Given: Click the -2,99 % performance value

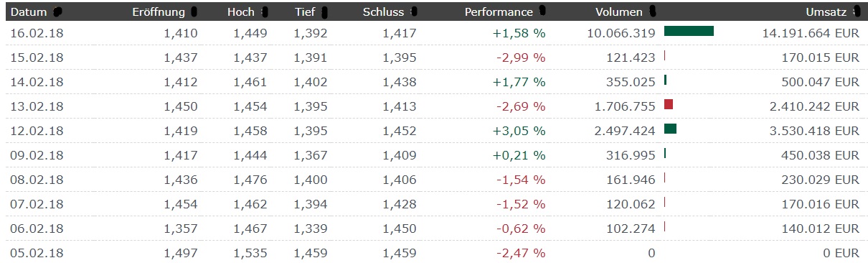Looking at the screenshot, I should pos(520,57).
